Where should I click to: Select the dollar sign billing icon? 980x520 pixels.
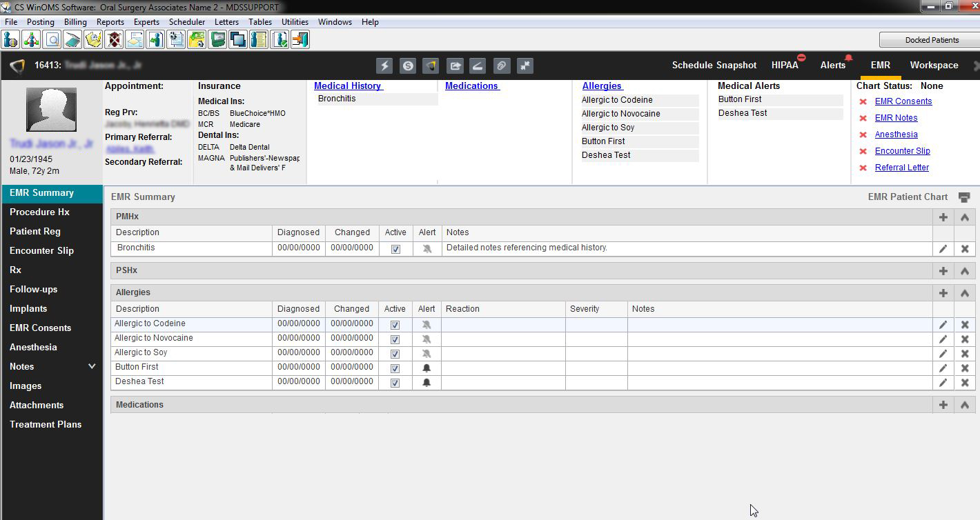(409, 66)
